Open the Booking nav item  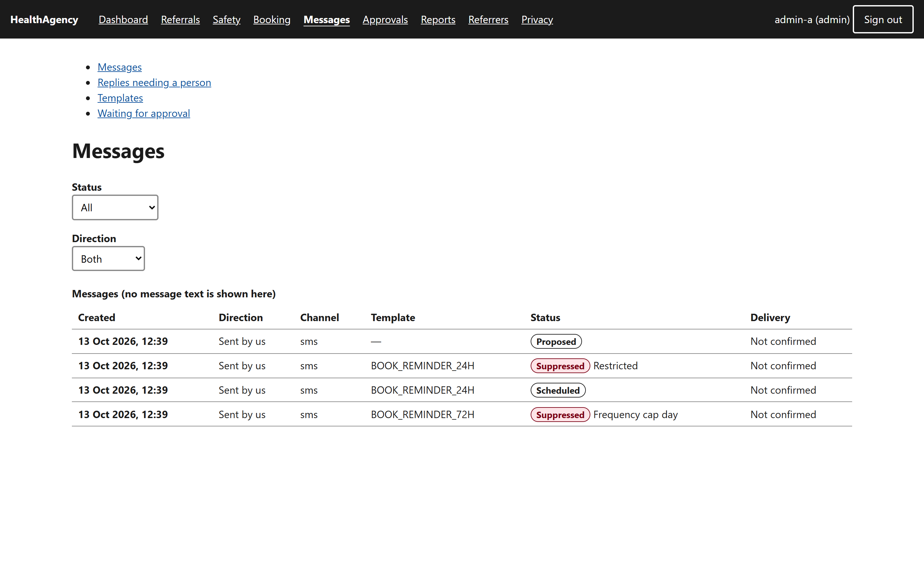(x=272, y=20)
